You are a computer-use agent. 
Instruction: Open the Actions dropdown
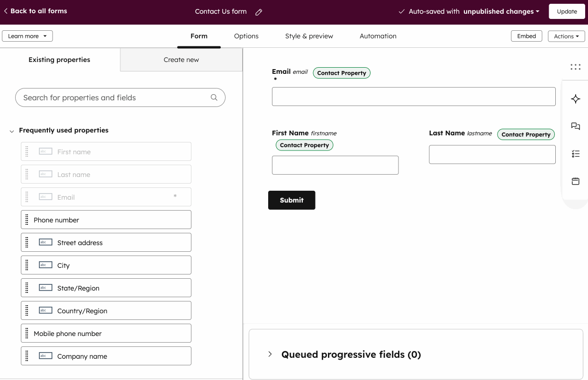click(566, 36)
